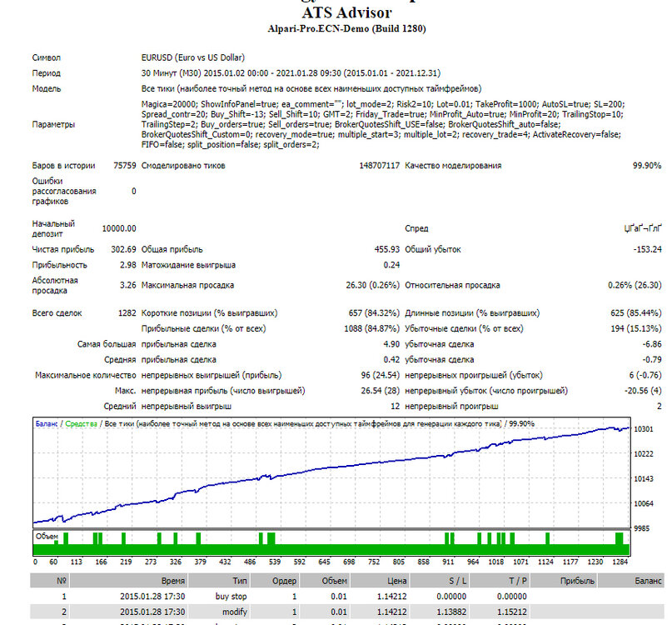Click the '645' trade-number axis label
This screenshot has height=625, width=672.
click(x=325, y=562)
